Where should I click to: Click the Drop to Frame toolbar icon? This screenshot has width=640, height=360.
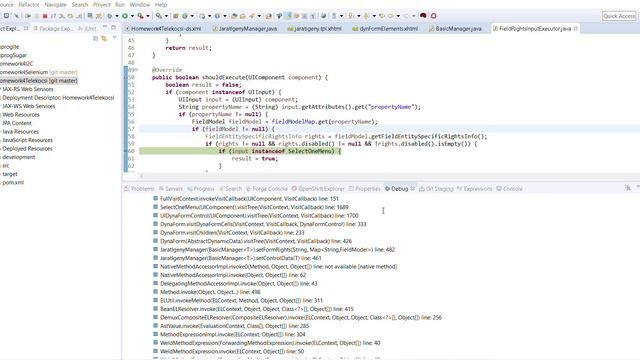tap(90, 16)
